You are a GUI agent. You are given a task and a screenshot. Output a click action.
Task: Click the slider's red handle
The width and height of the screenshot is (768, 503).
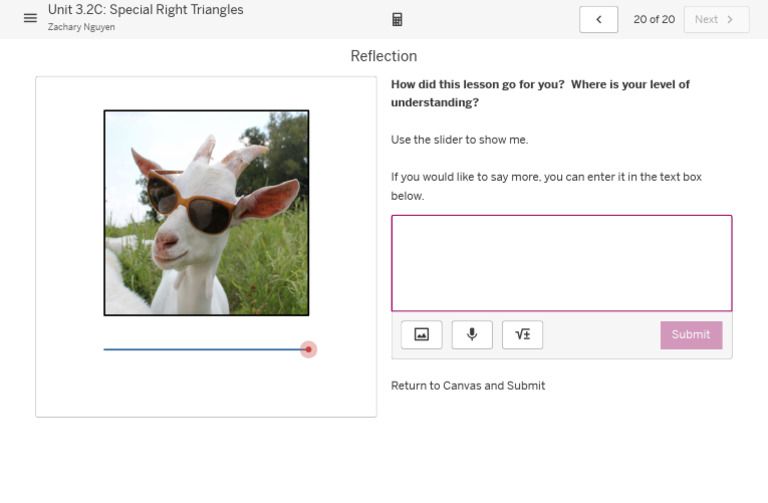coord(309,349)
